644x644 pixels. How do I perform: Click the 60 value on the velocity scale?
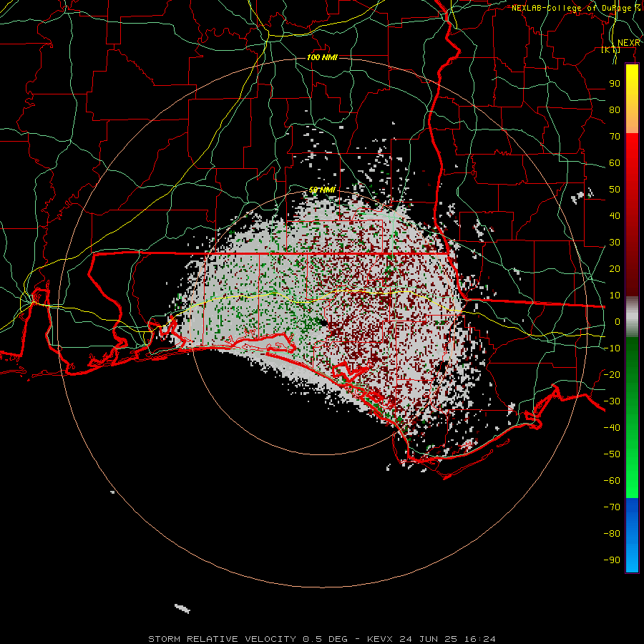(x=615, y=162)
